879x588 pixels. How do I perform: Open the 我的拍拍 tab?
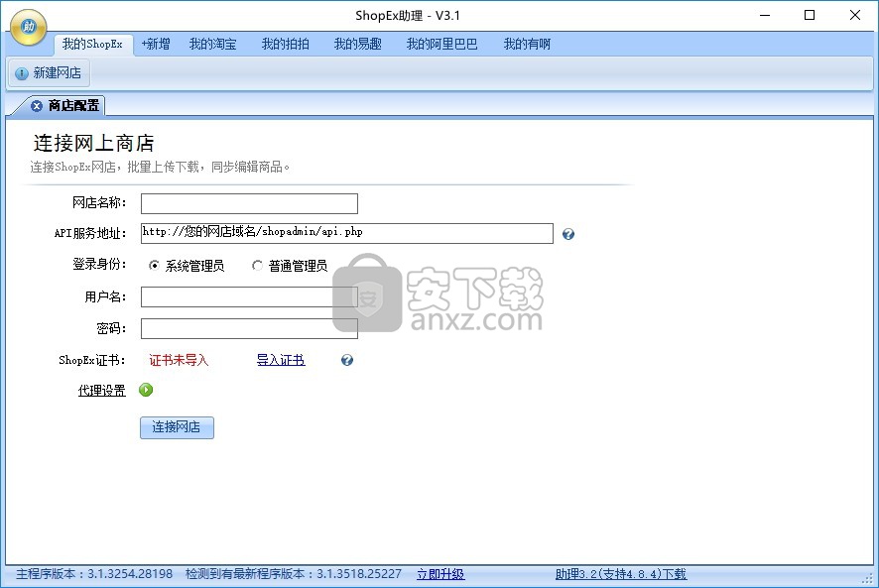pos(286,44)
